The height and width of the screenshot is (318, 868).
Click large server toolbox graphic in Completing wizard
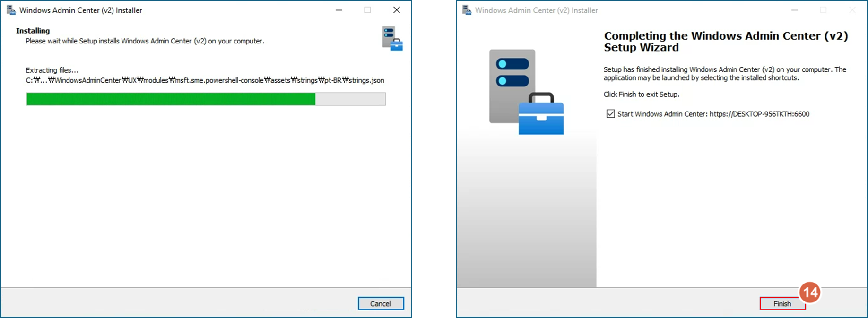[x=526, y=92]
